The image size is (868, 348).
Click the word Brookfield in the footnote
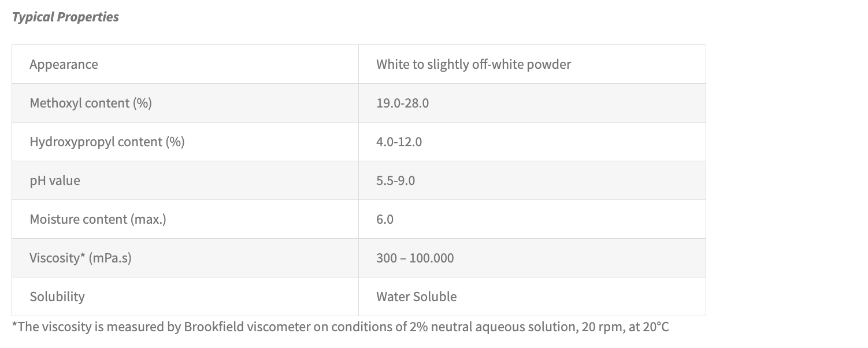tap(213, 327)
